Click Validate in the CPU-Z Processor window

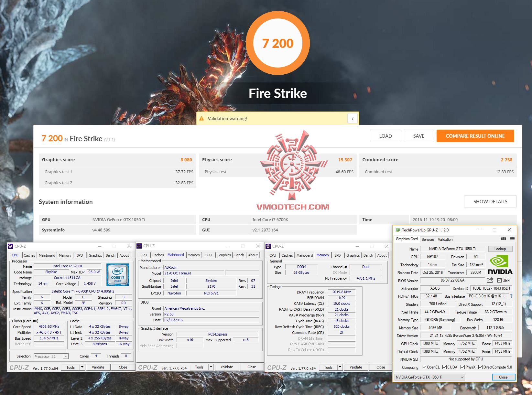click(x=98, y=367)
